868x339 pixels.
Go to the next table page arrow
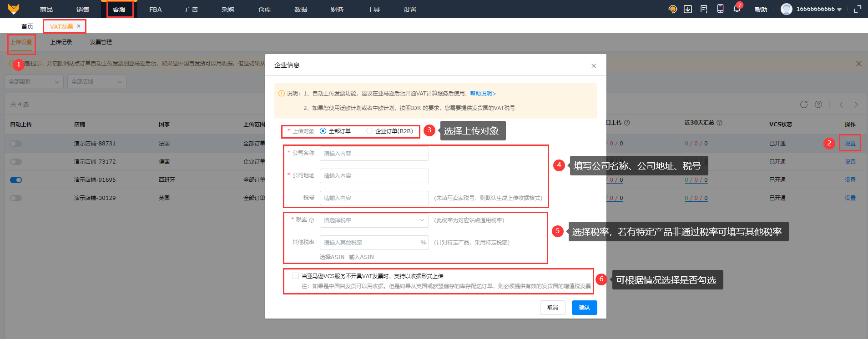point(856,105)
